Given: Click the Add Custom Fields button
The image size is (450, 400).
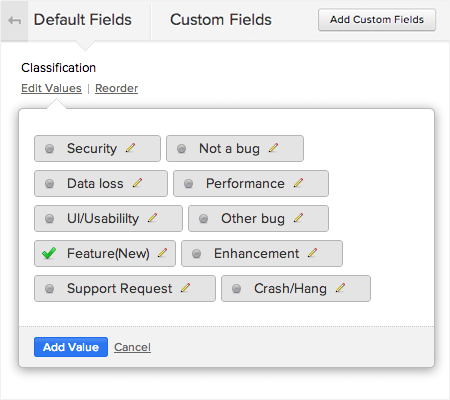Looking at the screenshot, I should point(377,20).
